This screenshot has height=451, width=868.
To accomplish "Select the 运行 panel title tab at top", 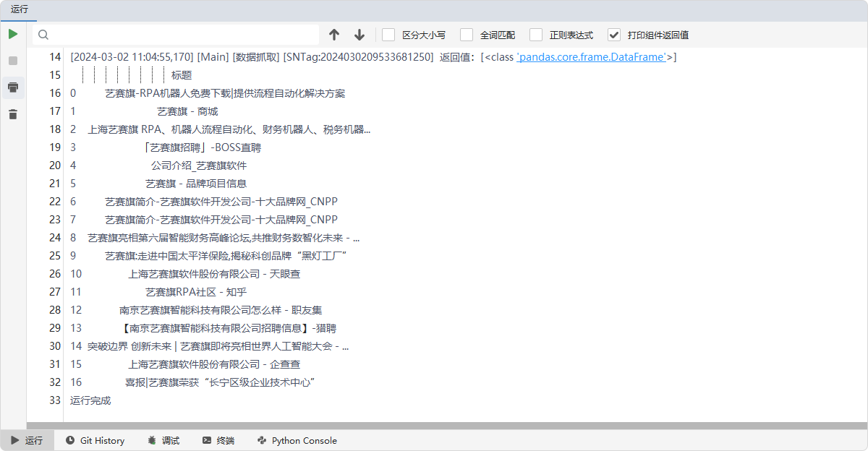I will pyautogui.click(x=19, y=9).
